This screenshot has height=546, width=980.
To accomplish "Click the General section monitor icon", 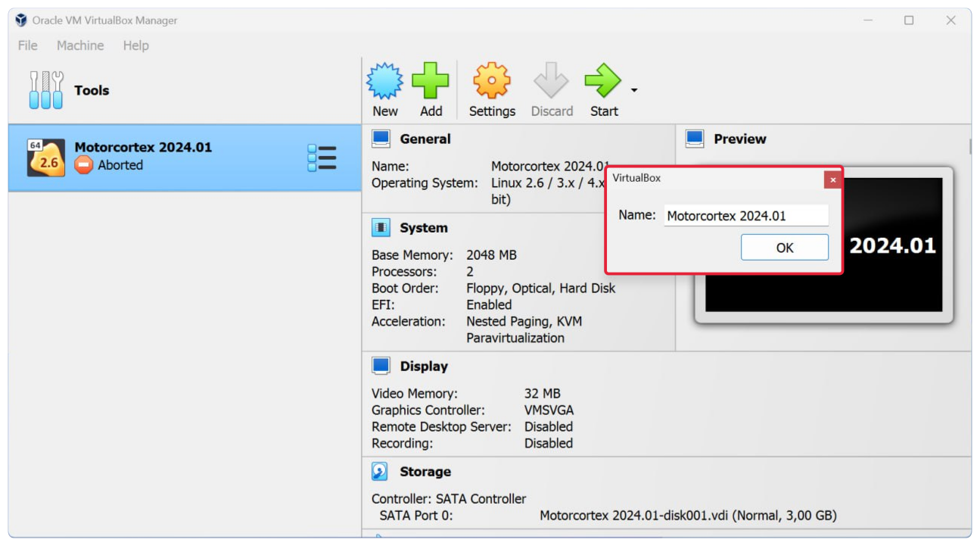I will tap(381, 139).
